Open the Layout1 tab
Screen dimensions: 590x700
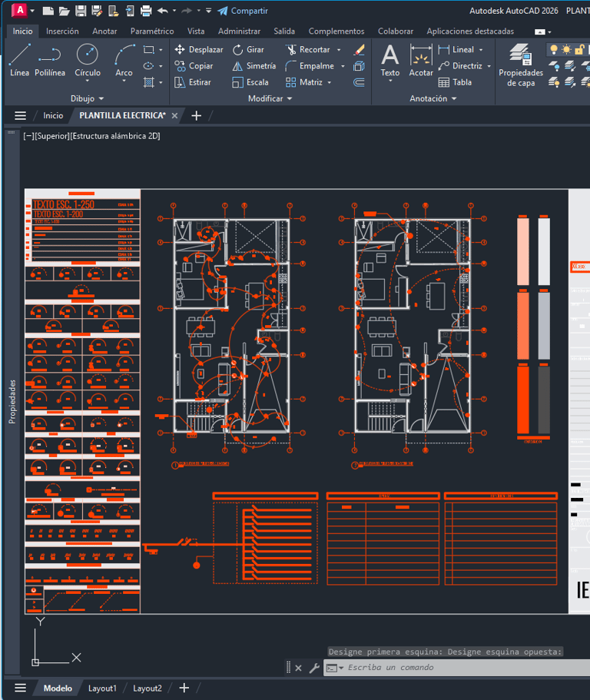click(102, 688)
